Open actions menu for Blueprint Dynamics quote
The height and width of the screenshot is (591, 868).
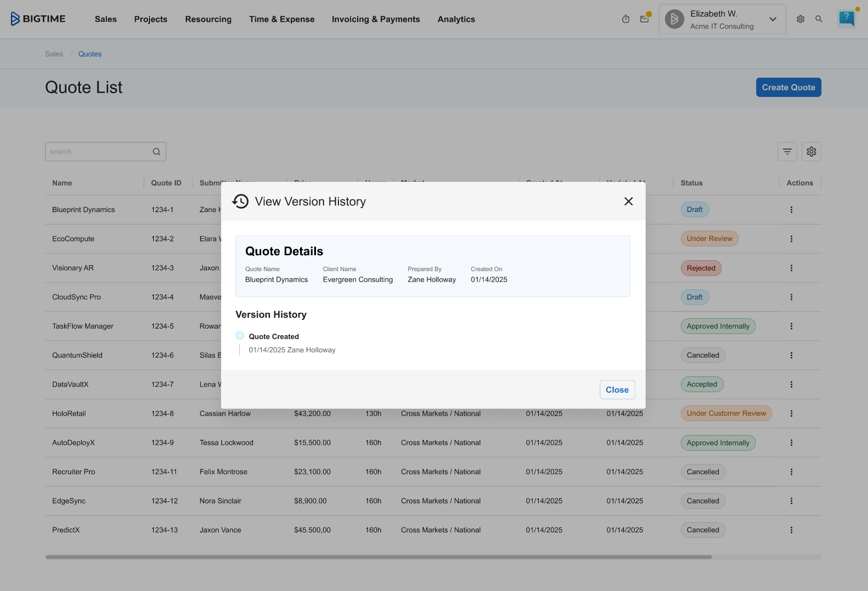pyautogui.click(x=791, y=210)
